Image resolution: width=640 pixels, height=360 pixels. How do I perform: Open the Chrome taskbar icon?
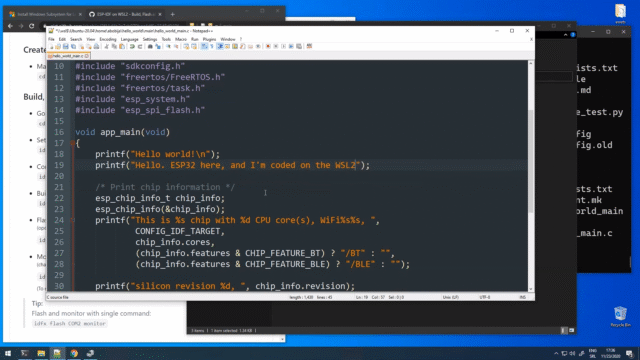pos(74,353)
